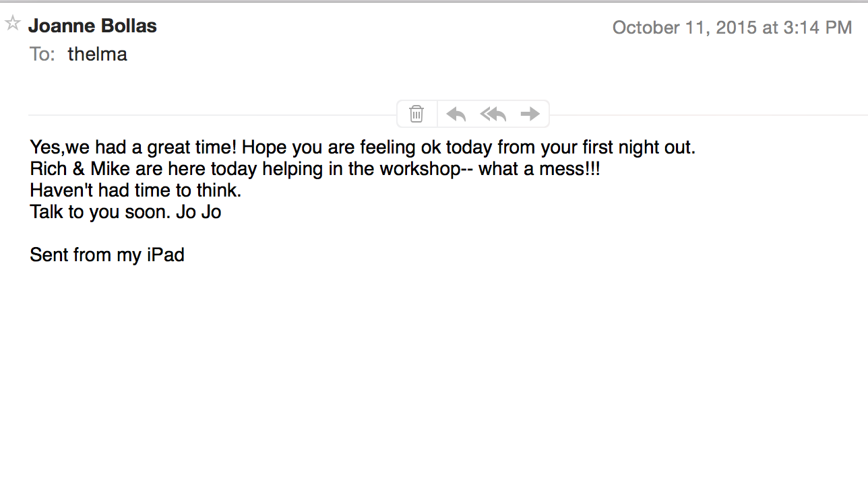This screenshot has height=478, width=868.
Task: Select the double-arrow Reply All icon
Action: [493, 113]
